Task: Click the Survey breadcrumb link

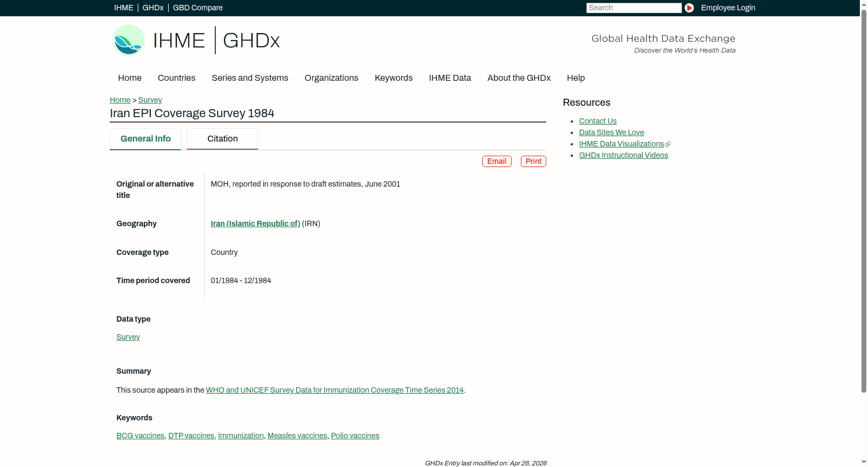Action: [x=150, y=100]
